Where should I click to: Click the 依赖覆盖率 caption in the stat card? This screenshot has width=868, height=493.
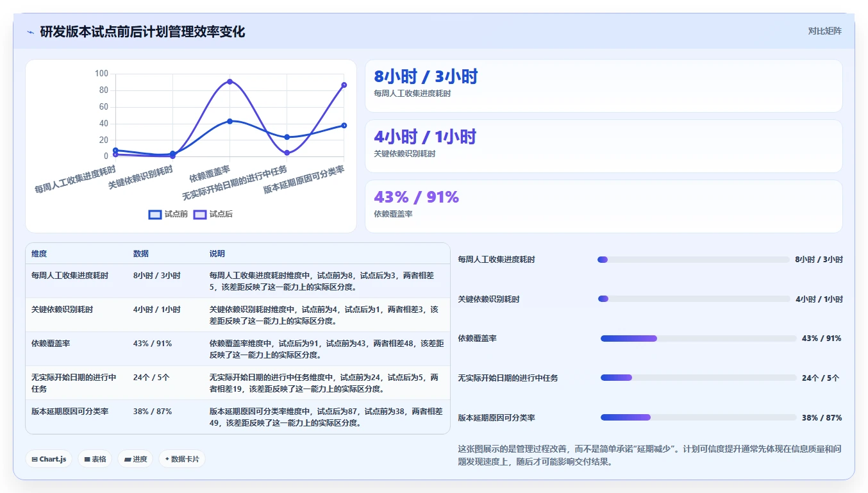(x=393, y=214)
